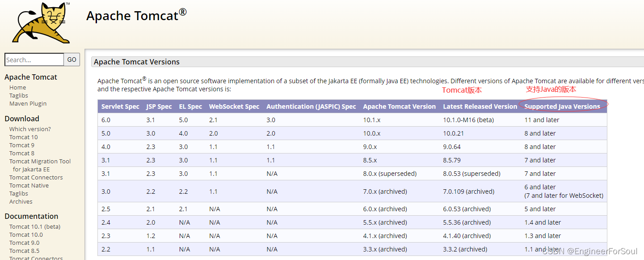Click the 'Apache Tomcat Versions' section heading
Image resolution: width=644 pixels, height=260 pixels.
click(137, 62)
